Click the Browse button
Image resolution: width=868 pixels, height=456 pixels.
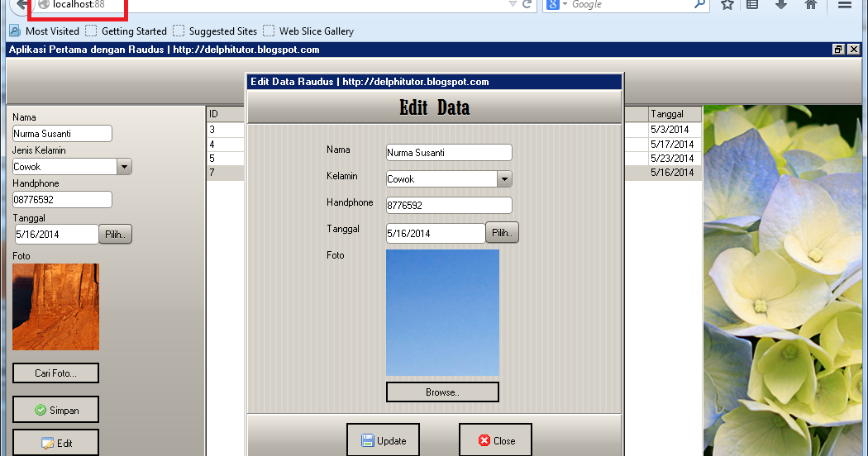[x=442, y=392]
